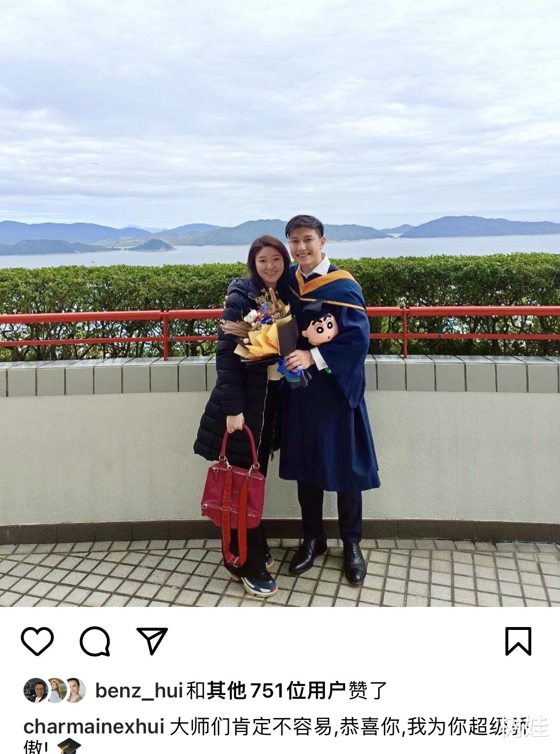This screenshot has height=754, width=560.
Task: Share the post using the paper plane icon
Action: pos(152,640)
